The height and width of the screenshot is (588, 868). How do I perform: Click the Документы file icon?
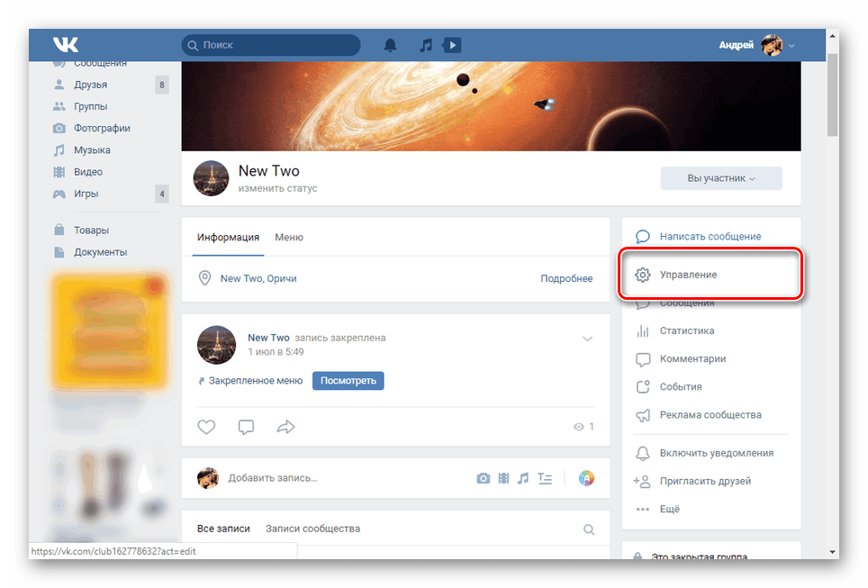click(59, 252)
